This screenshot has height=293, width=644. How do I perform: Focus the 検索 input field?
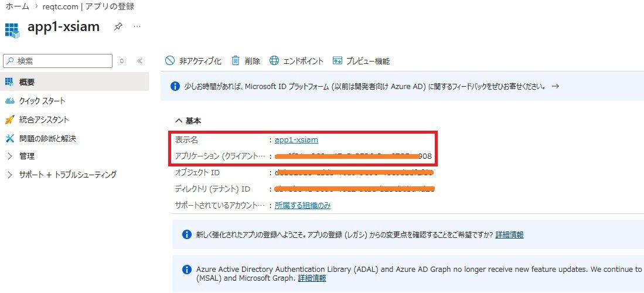pyautogui.click(x=57, y=61)
